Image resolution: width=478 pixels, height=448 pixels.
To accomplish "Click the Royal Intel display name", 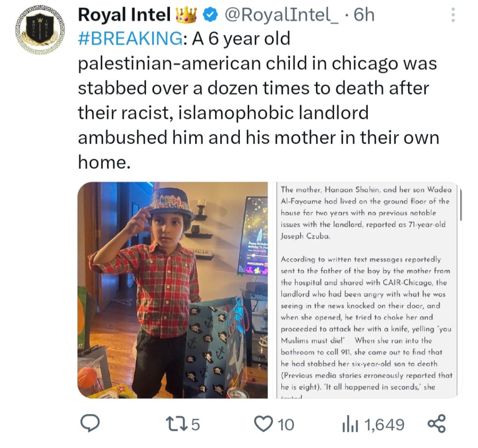I will click(124, 15).
